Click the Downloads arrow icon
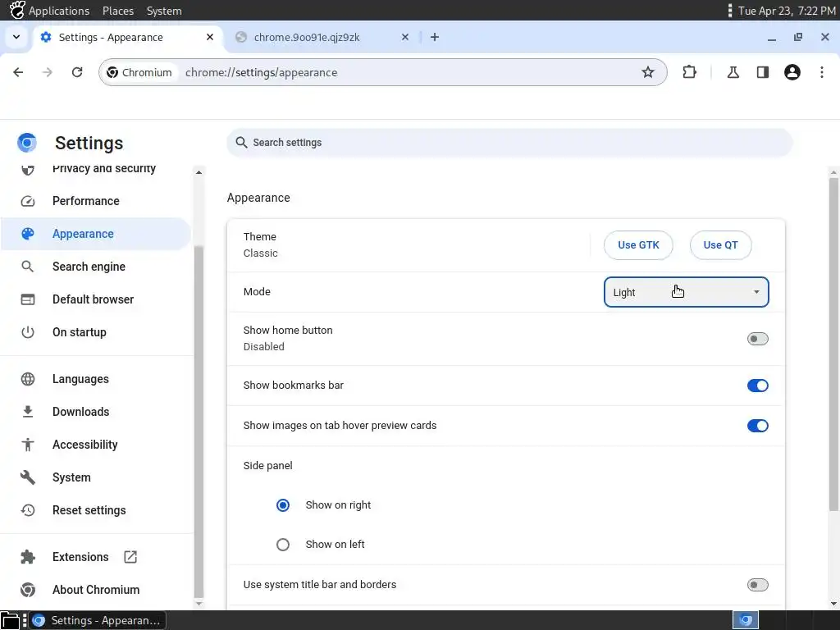The image size is (840, 630). pyautogui.click(x=28, y=412)
